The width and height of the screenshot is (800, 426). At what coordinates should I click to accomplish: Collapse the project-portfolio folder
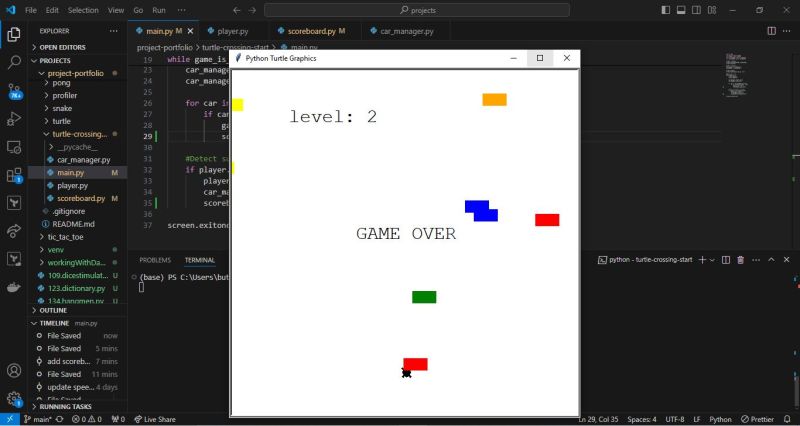(x=78, y=73)
